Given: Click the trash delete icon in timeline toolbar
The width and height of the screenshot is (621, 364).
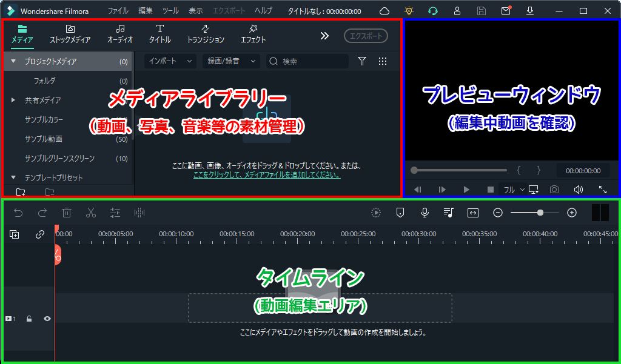Looking at the screenshot, I should (x=67, y=213).
